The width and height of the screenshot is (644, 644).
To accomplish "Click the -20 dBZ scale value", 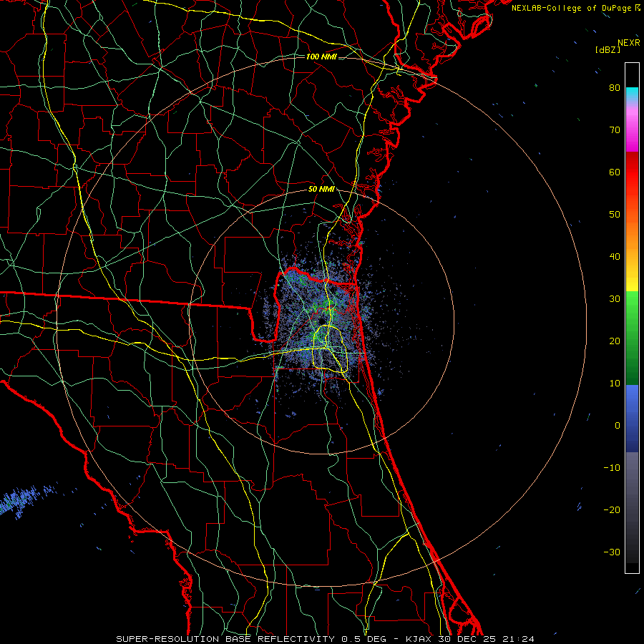I will pyautogui.click(x=612, y=509).
